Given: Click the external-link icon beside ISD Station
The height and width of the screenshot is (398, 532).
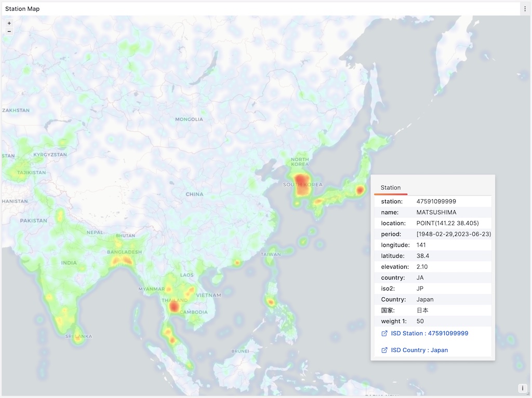Looking at the screenshot, I should point(384,333).
